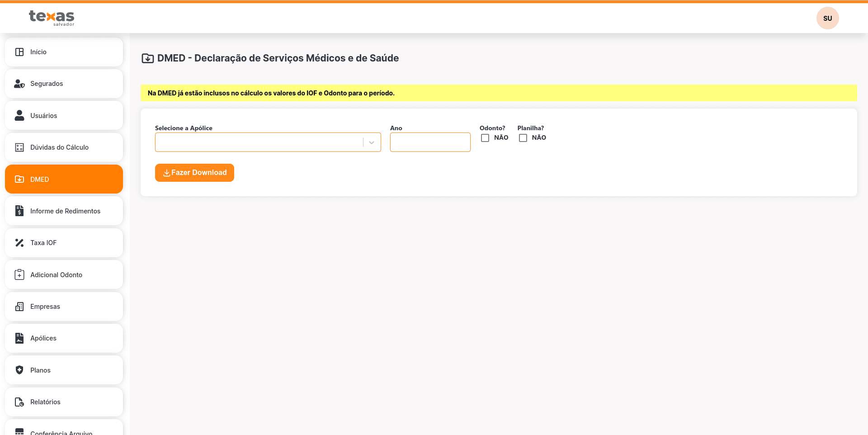Click the Dúvidas do Cálculo calculator icon

pyautogui.click(x=19, y=147)
